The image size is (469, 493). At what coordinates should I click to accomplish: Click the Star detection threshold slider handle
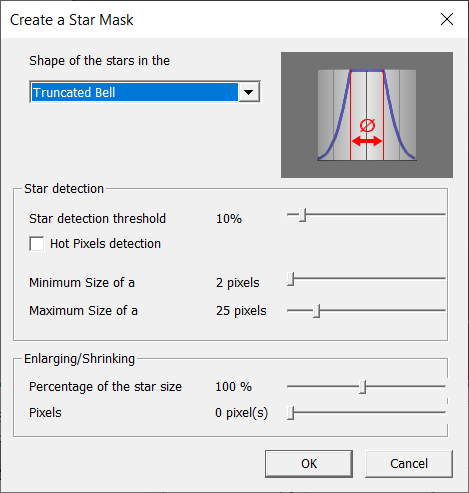pyautogui.click(x=303, y=214)
